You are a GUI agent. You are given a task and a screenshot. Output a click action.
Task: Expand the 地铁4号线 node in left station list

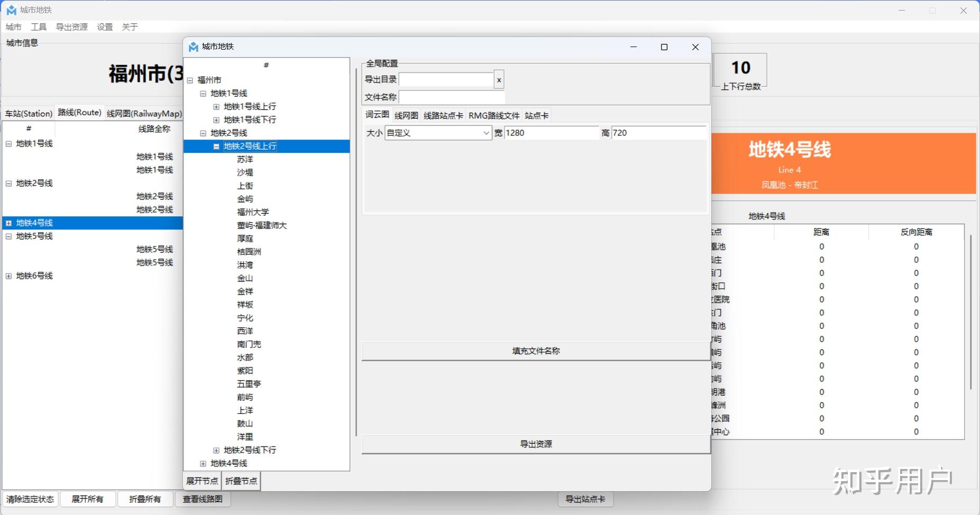(8, 223)
